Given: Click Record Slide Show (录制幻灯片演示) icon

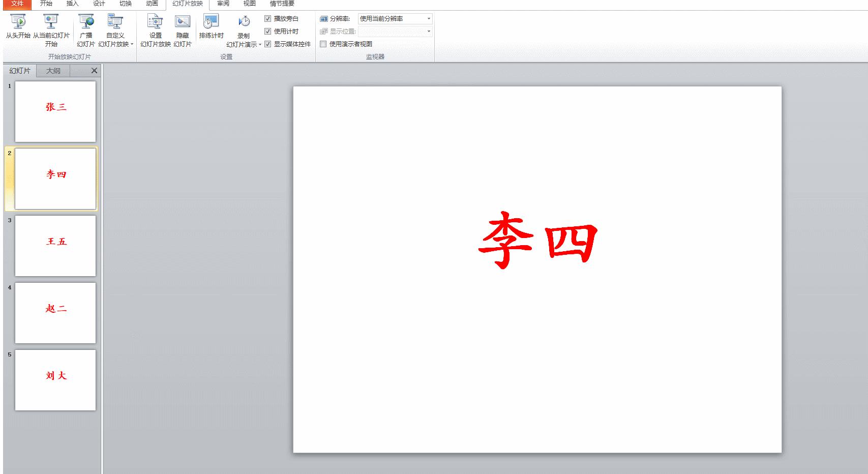Looking at the screenshot, I should click(x=244, y=22).
